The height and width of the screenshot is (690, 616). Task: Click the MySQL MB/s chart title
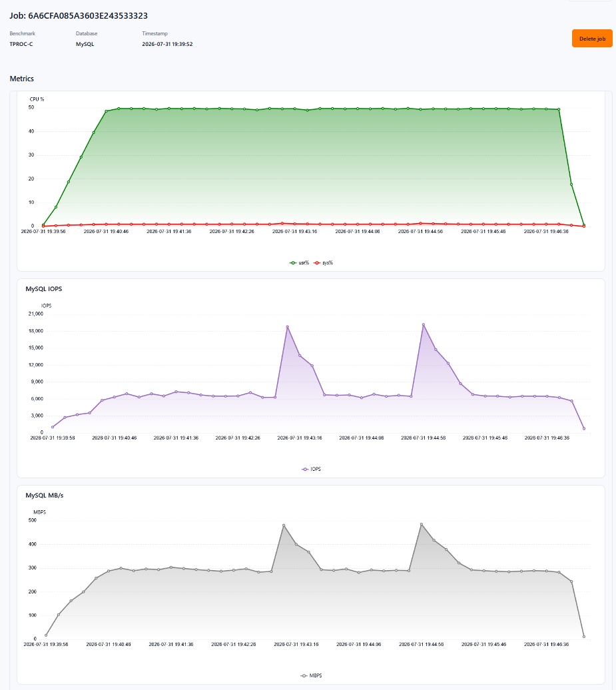(x=45, y=495)
